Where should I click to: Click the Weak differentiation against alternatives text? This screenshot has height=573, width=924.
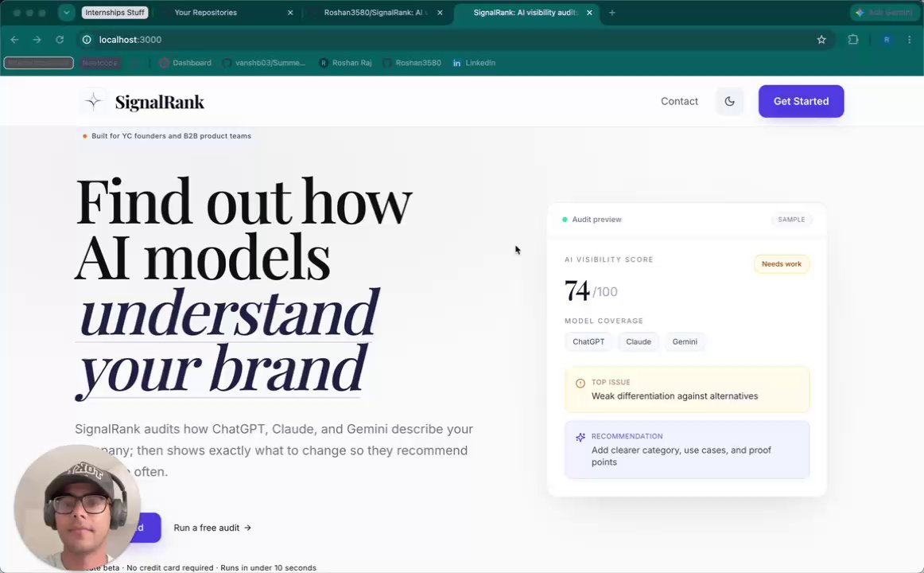coord(675,396)
